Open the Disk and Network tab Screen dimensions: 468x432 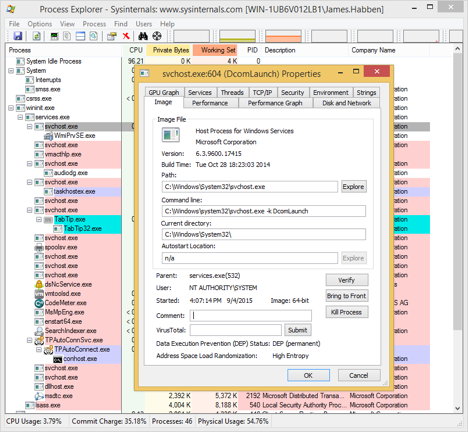pyautogui.click(x=347, y=103)
